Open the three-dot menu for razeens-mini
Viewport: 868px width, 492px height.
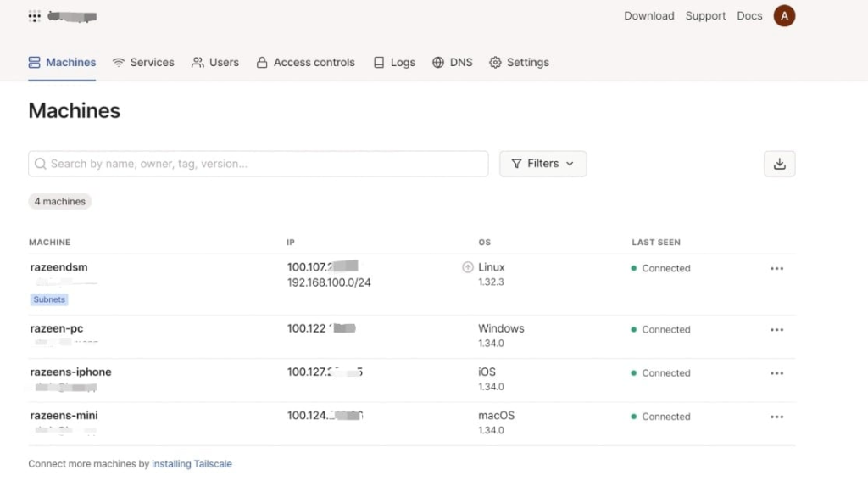click(776, 417)
